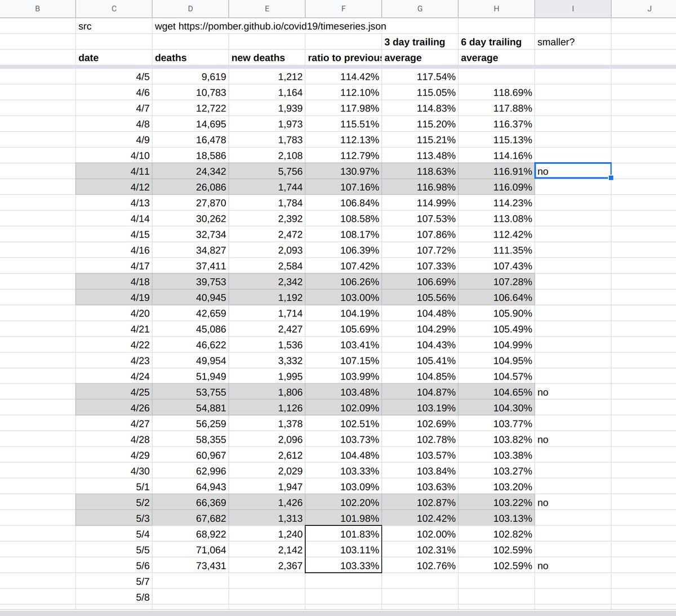Select column F header
The width and height of the screenshot is (676, 616).
point(344,8)
